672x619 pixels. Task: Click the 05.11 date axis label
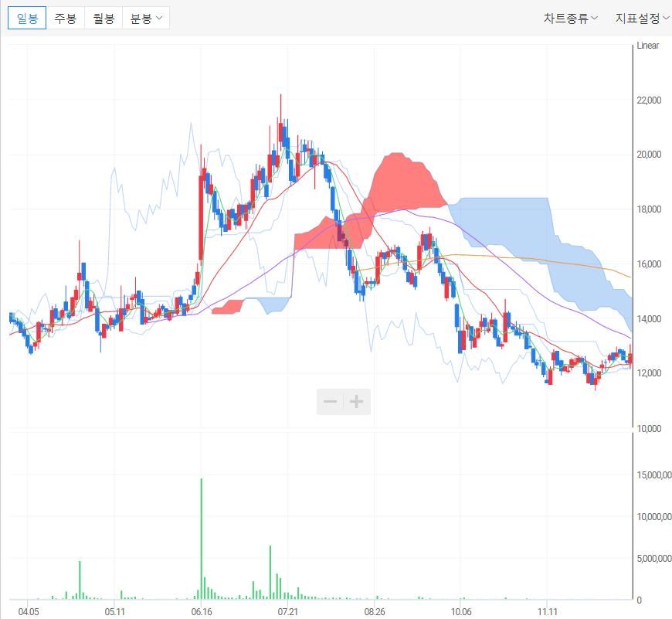[x=115, y=611]
